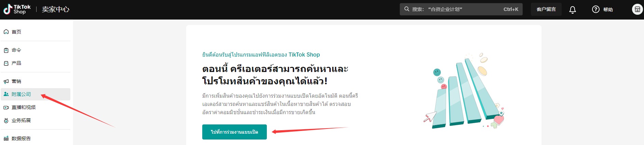The height and width of the screenshot is (145, 644).
Task: Open the notification bell
Action: coord(573,10)
